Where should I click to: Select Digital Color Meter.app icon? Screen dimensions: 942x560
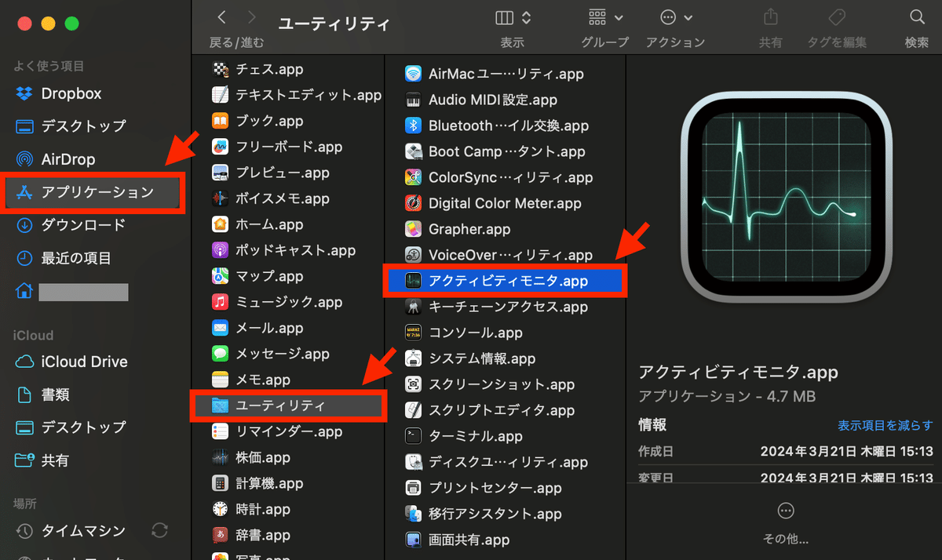pos(413,203)
